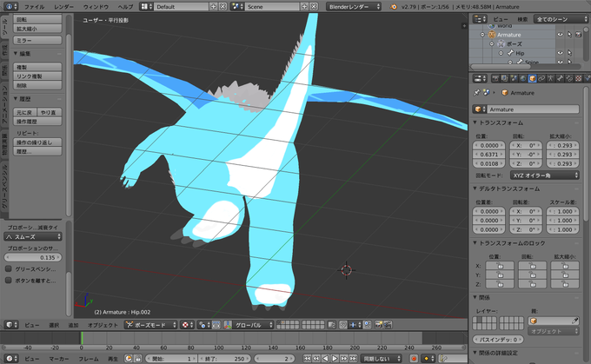Open the Blenderレンダー engine dropdown
The height and width of the screenshot is (364, 591).
click(353, 6)
